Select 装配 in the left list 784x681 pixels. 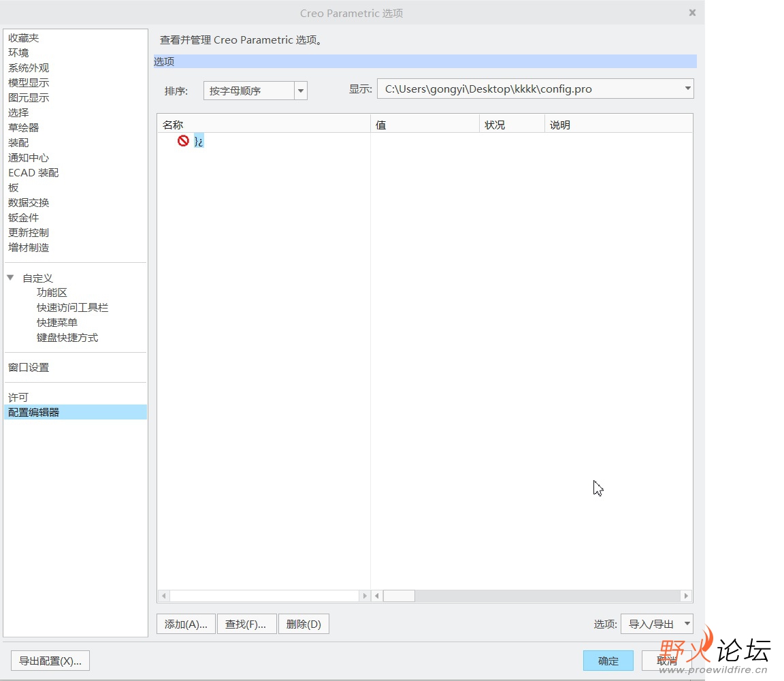pyautogui.click(x=18, y=142)
